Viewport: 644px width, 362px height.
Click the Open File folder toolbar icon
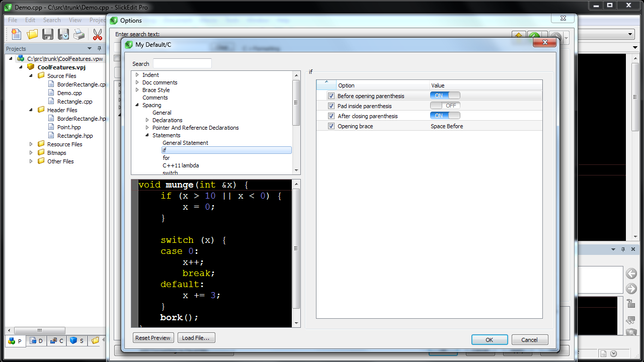point(32,34)
